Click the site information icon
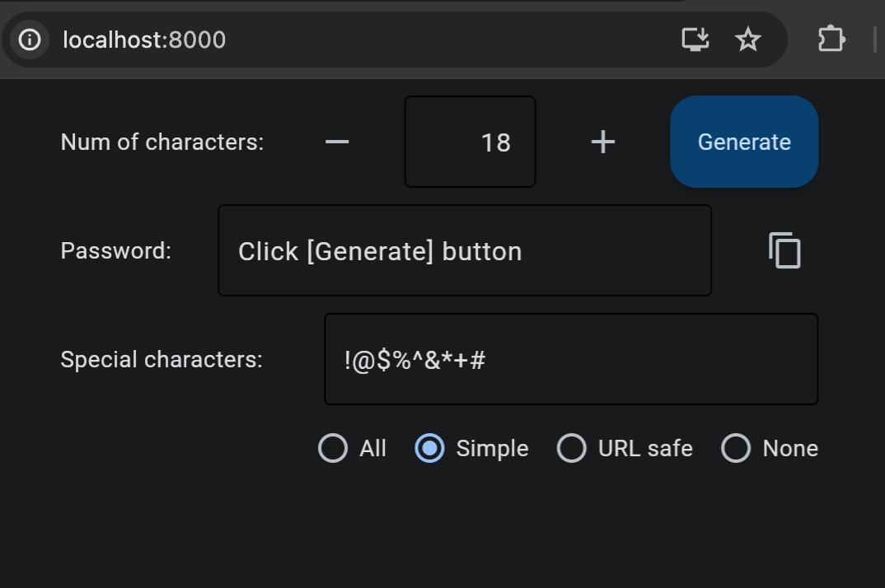The height and width of the screenshot is (588, 885). [29, 38]
